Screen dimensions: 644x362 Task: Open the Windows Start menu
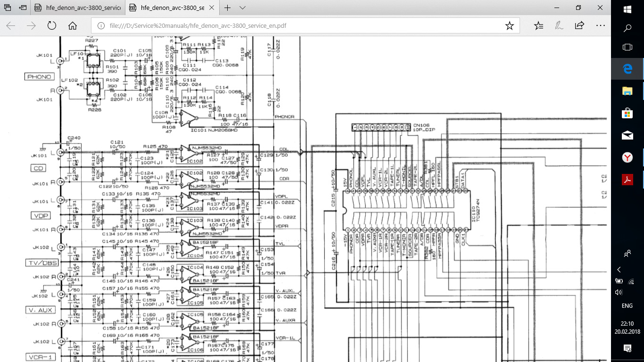coord(627,9)
